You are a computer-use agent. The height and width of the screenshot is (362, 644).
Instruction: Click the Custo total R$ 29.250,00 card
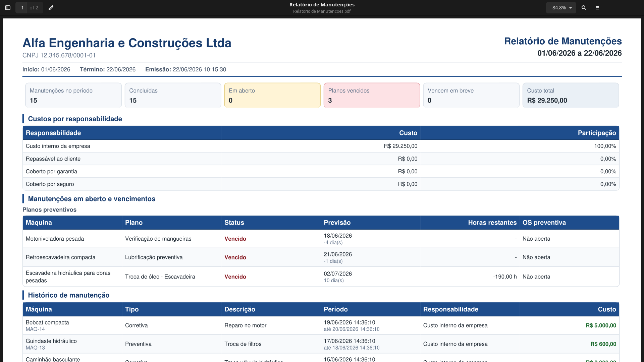pos(571,95)
